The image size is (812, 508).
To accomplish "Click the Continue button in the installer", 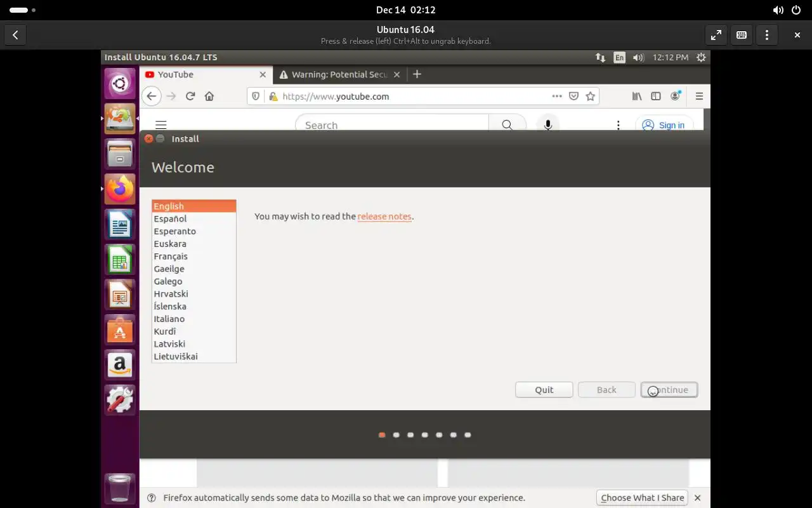I will 669,390.
